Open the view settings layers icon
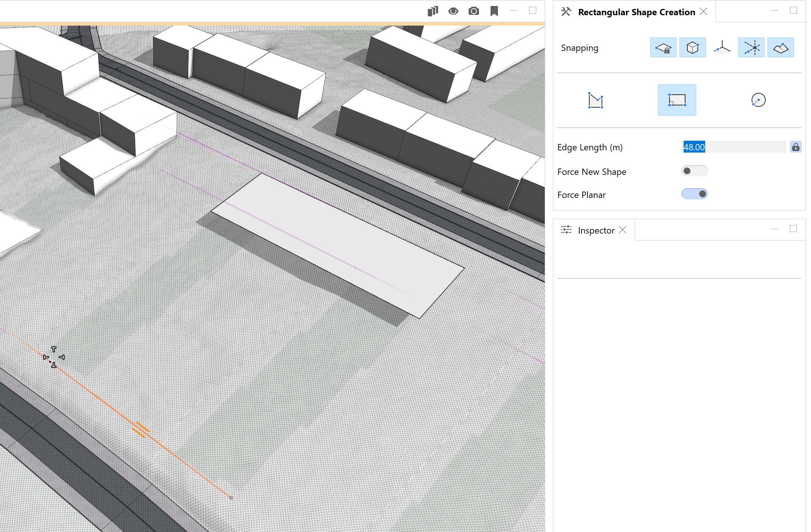The image size is (811, 532). (433, 11)
